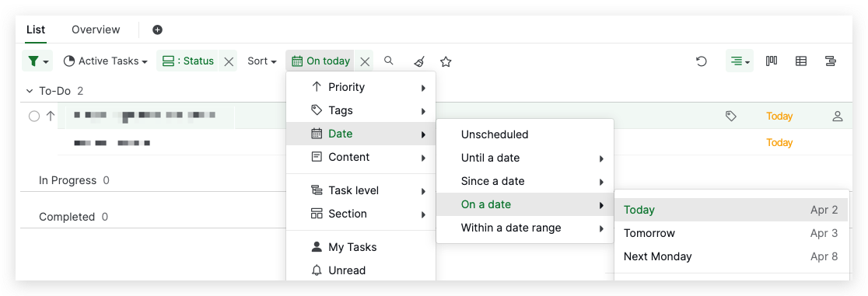
Task: Click the On today date filter chip
Action: (x=320, y=61)
